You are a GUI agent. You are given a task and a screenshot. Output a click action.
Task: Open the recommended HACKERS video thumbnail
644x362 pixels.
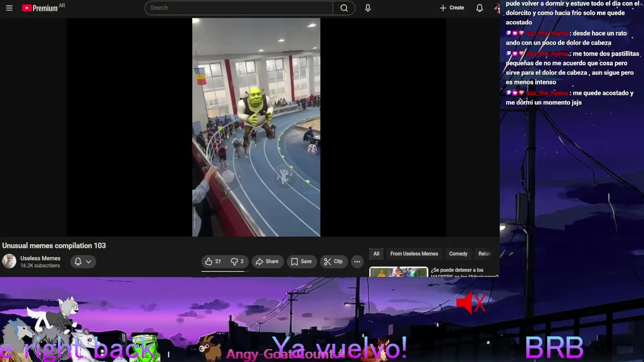(x=398, y=272)
